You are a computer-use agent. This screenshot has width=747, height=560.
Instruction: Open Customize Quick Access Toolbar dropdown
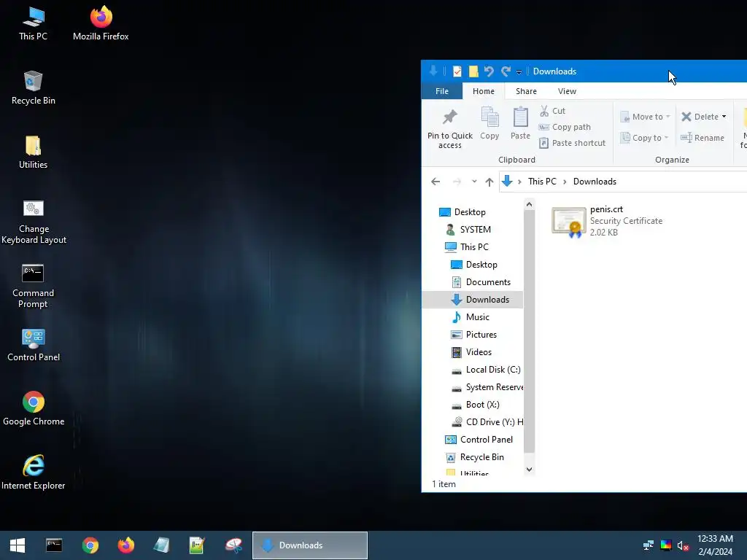[519, 72]
